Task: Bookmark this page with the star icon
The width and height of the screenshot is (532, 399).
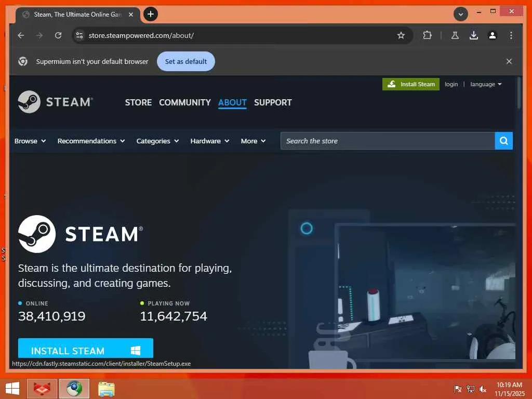Action: 401,35
